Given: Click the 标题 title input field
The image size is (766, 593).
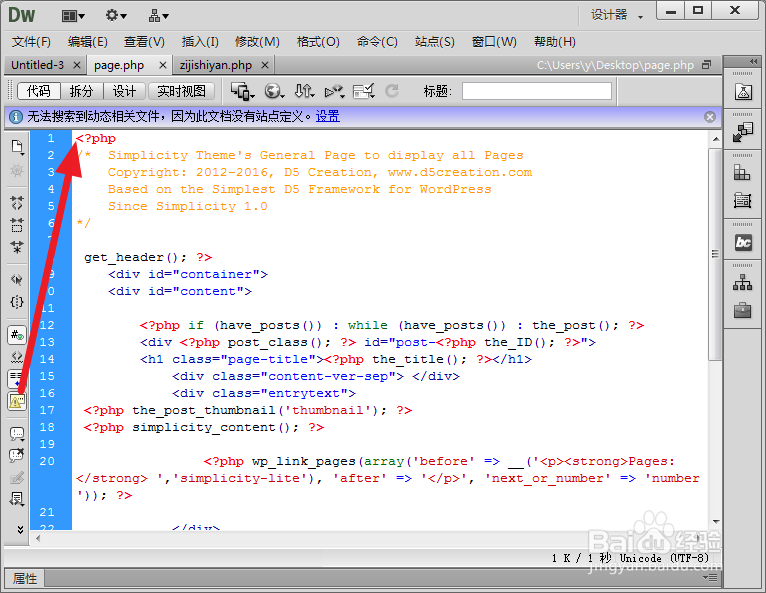Looking at the screenshot, I should click(537, 91).
